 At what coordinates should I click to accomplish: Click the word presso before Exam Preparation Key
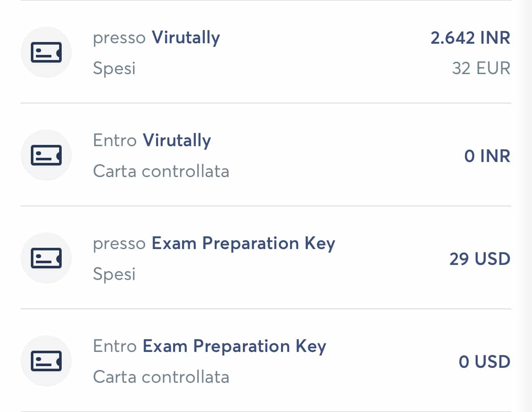click(x=120, y=244)
